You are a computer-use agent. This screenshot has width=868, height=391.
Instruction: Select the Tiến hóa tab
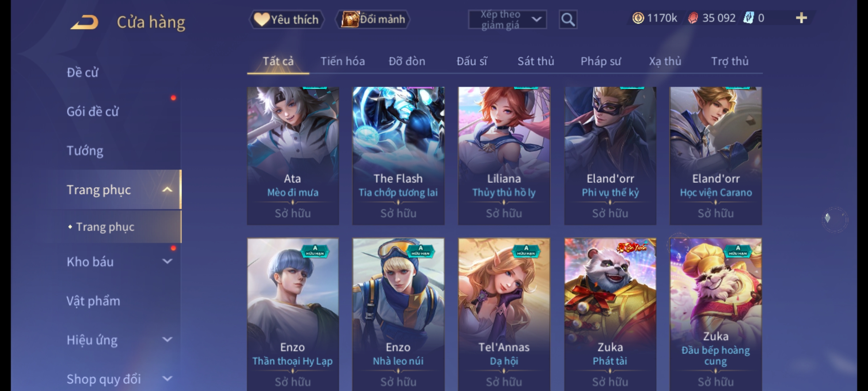342,62
